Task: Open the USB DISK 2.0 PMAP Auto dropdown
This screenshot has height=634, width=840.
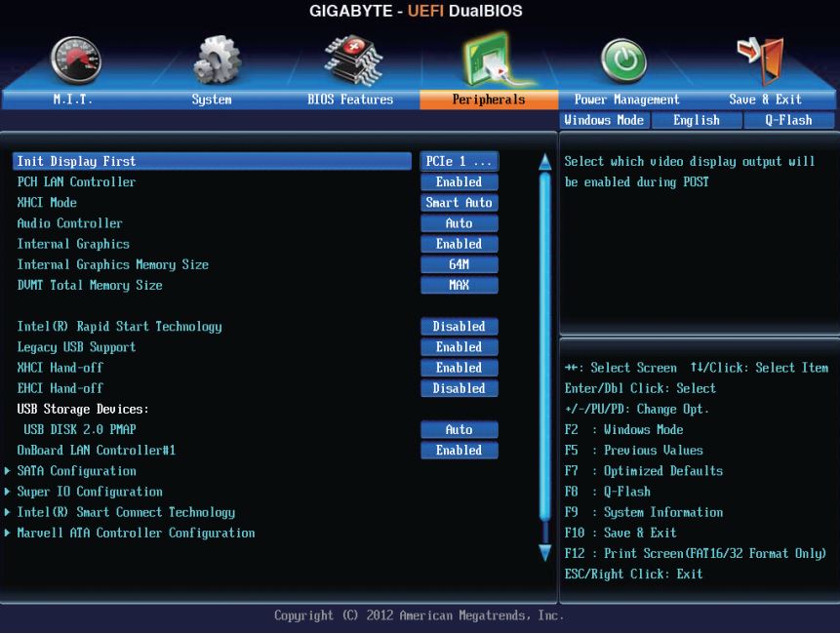Action: [460, 429]
